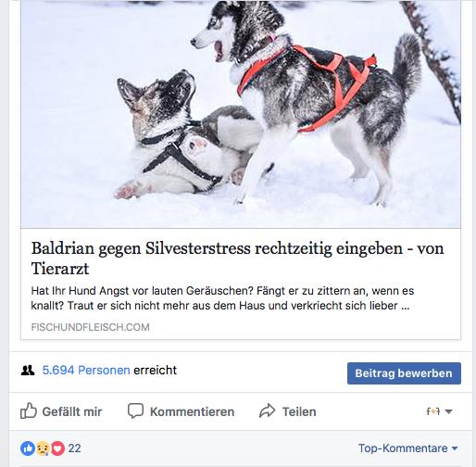This screenshot has width=476, height=467.
Task: View the 22 reactions count
Action: (x=74, y=448)
